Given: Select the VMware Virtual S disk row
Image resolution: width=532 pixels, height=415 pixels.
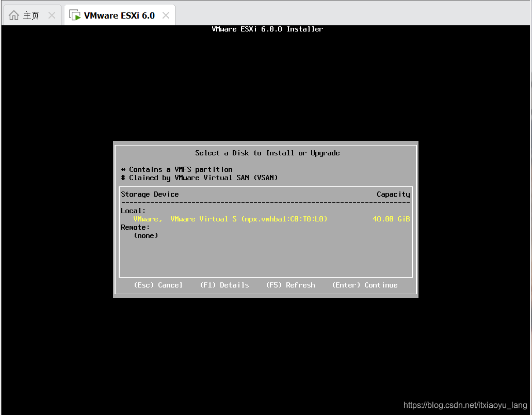Looking at the screenshot, I should click(x=265, y=219).
